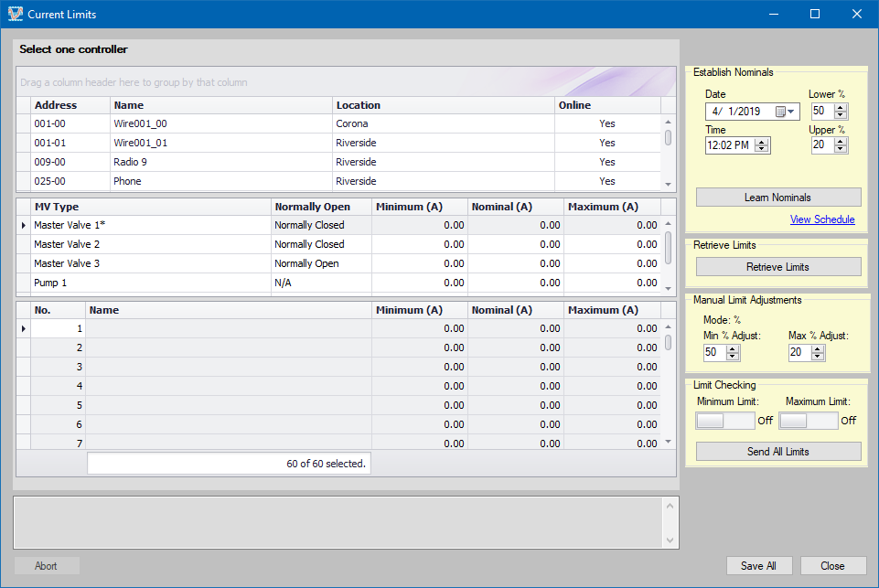The image size is (879, 588).
Task: Click the Save All button
Action: 759,565
